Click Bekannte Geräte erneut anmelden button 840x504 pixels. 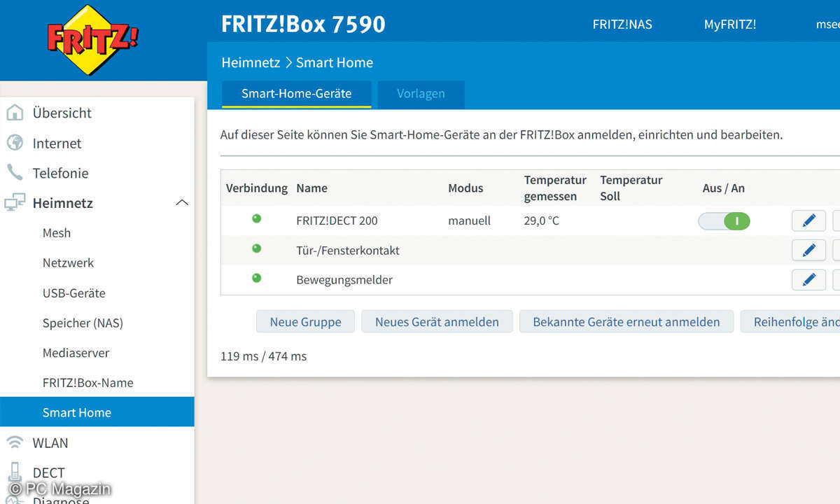[626, 322]
